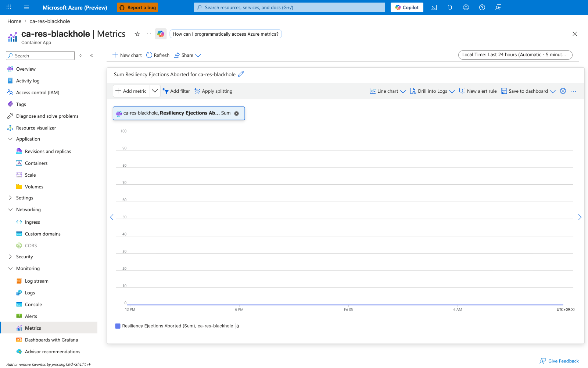Open Access control (IAM)

tap(37, 92)
